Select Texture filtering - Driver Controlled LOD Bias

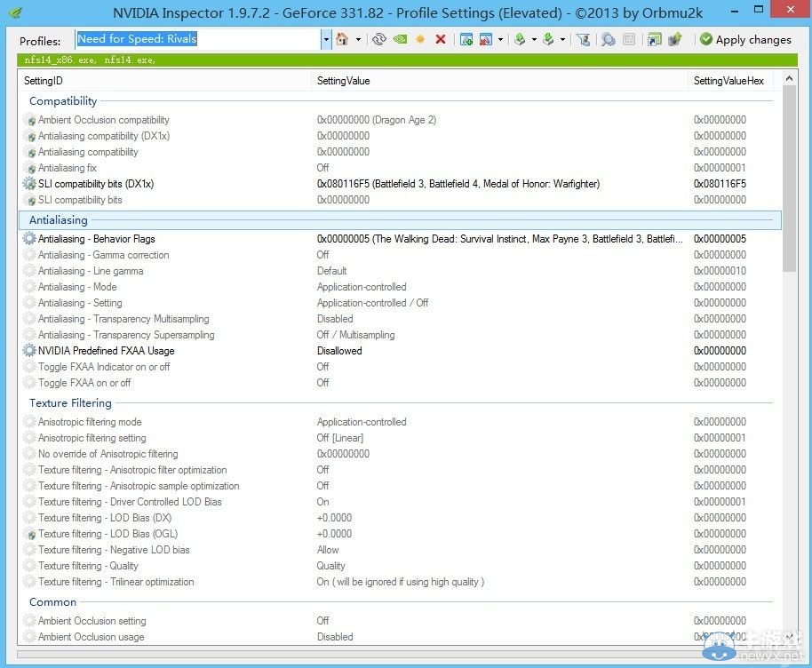pyautogui.click(x=401, y=502)
